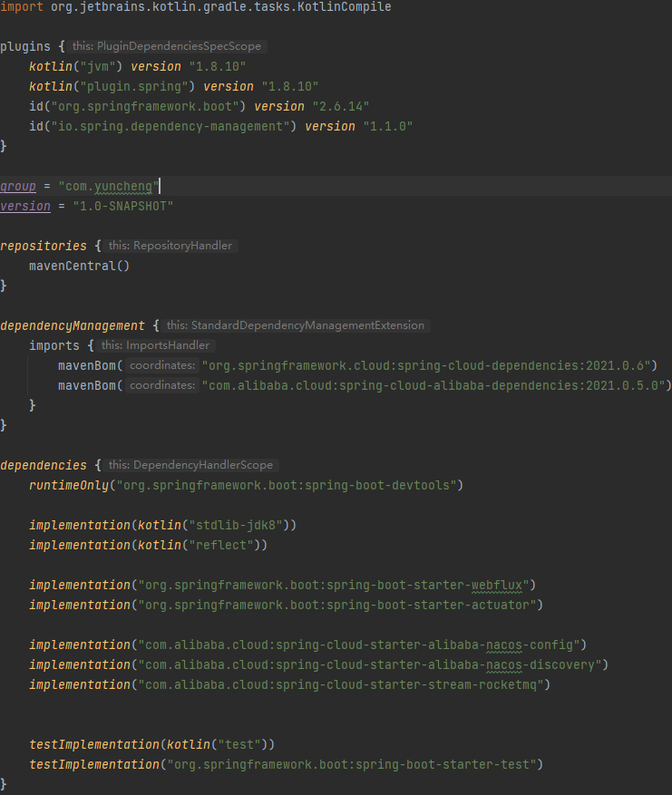Click the 'coordinates:' hint on alibaba BOM line
This screenshot has width=672, height=795.
tap(162, 385)
